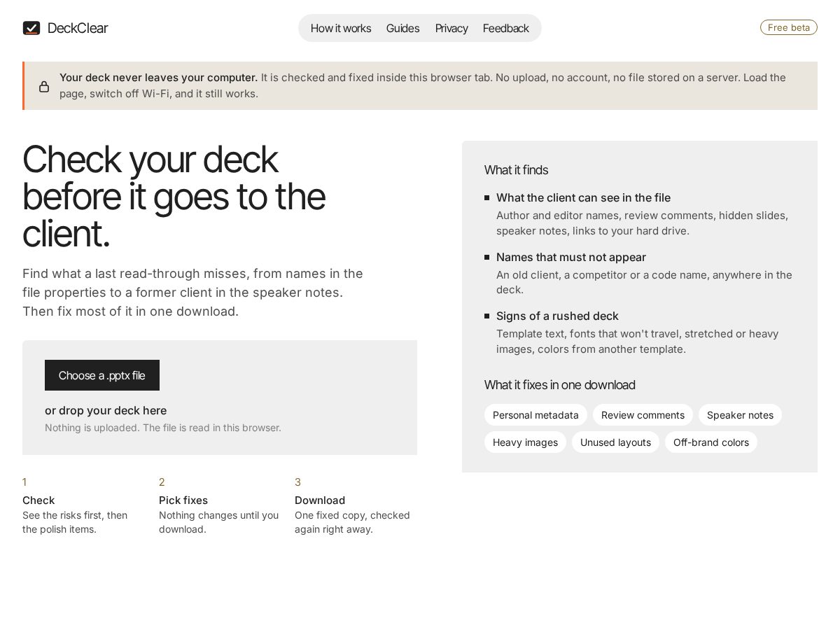Select the Unused layouts chip
This screenshot has height=630, width=840.
click(x=615, y=442)
